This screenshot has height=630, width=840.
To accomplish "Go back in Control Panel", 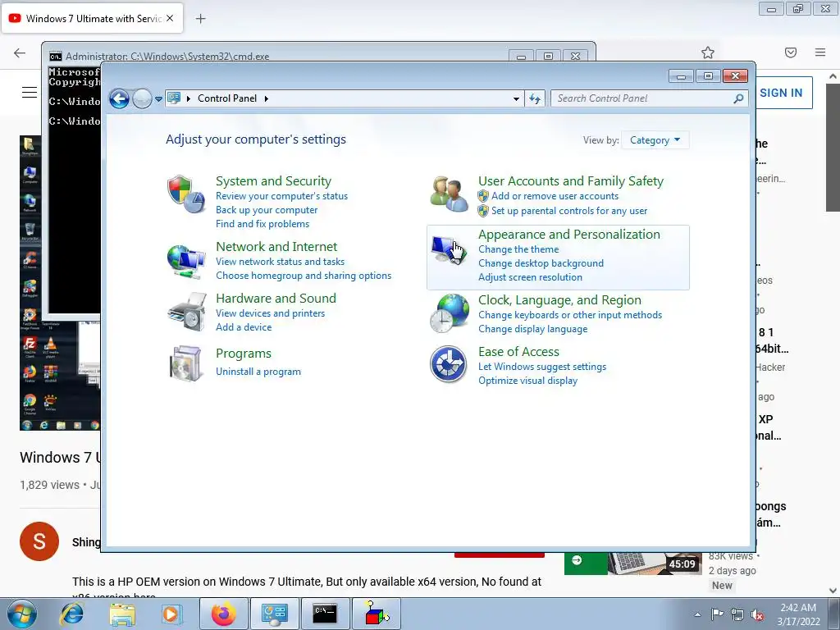I will pyautogui.click(x=120, y=98).
